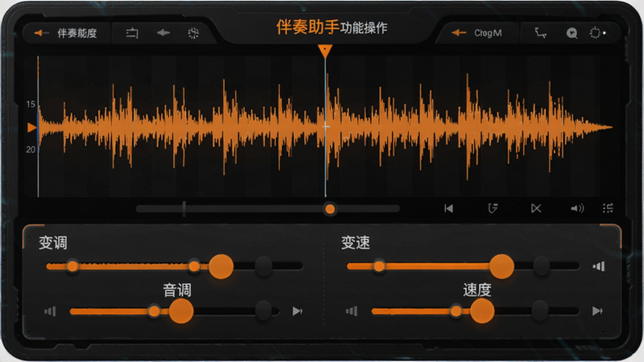Click the center crosshair on the waveform playhead

pos(326,127)
